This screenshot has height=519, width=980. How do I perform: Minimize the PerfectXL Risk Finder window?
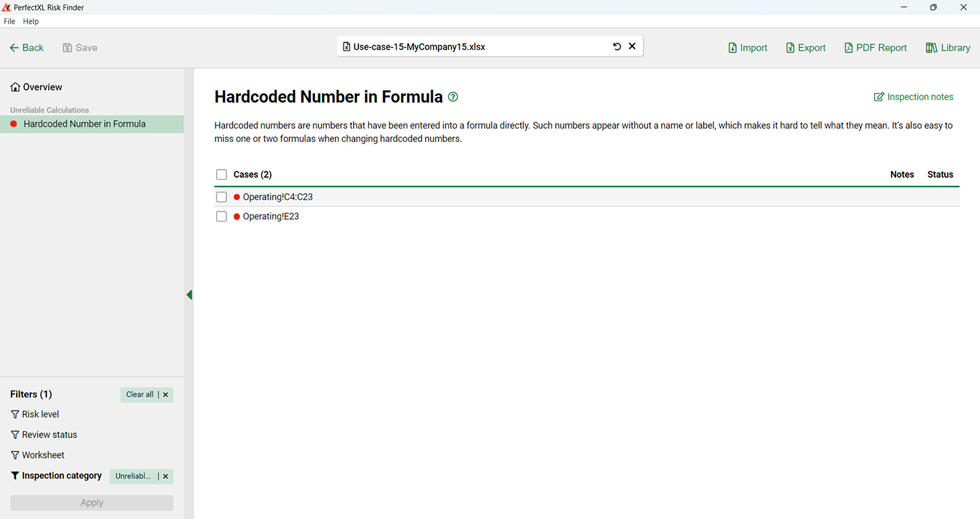tap(904, 7)
